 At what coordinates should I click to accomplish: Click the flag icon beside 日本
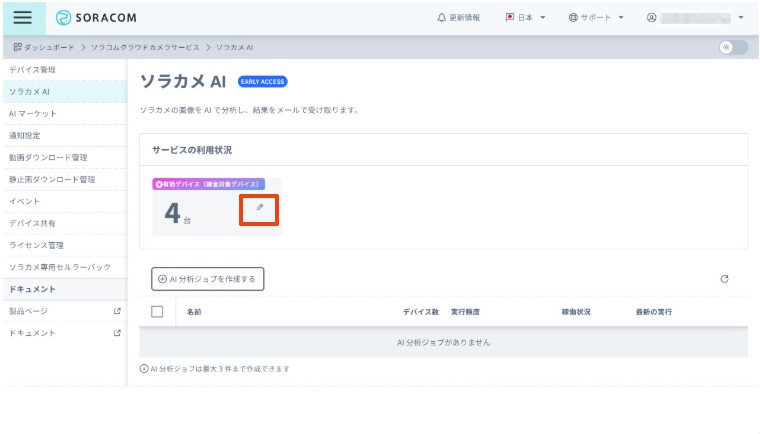tap(510, 17)
